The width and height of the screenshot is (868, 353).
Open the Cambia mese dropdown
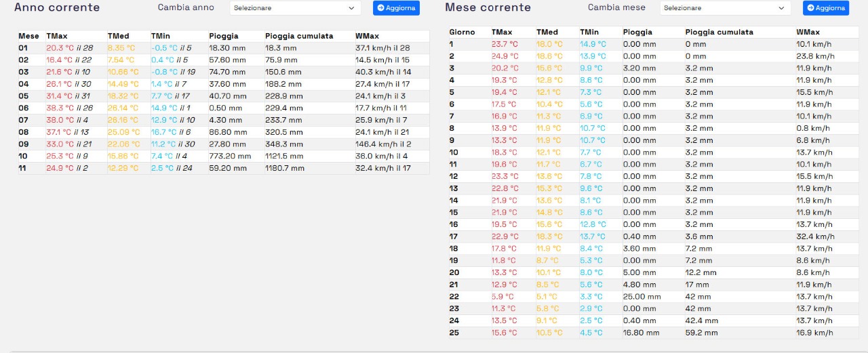pos(725,8)
